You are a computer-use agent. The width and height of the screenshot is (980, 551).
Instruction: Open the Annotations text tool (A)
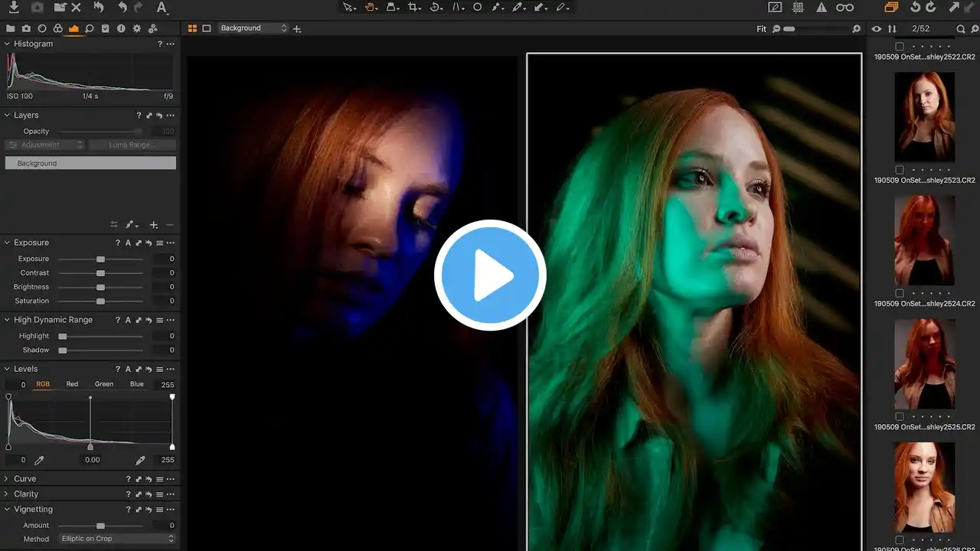pos(162,8)
